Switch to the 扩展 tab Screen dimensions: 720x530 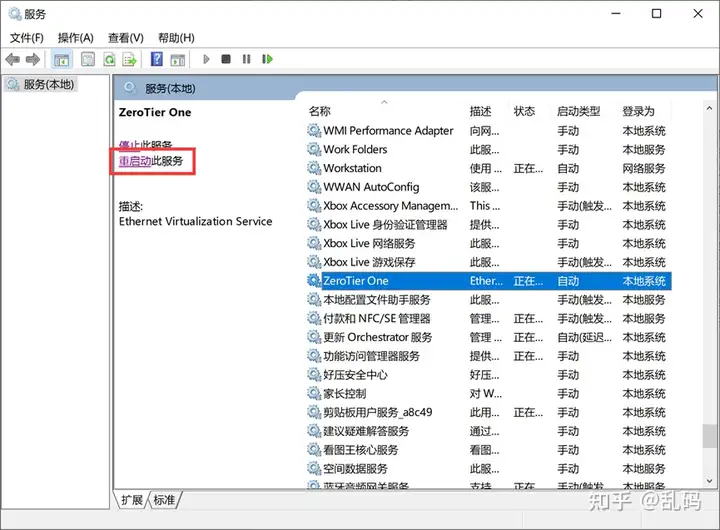132,500
